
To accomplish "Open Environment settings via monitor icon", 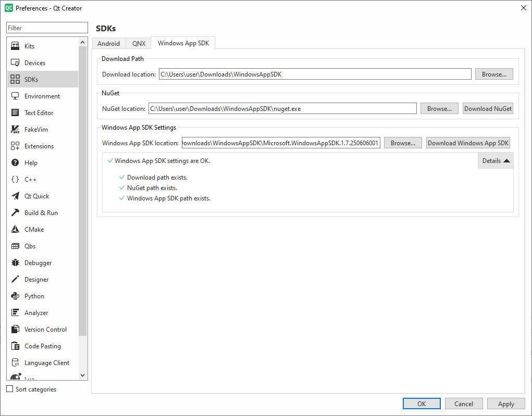I will [15, 96].
